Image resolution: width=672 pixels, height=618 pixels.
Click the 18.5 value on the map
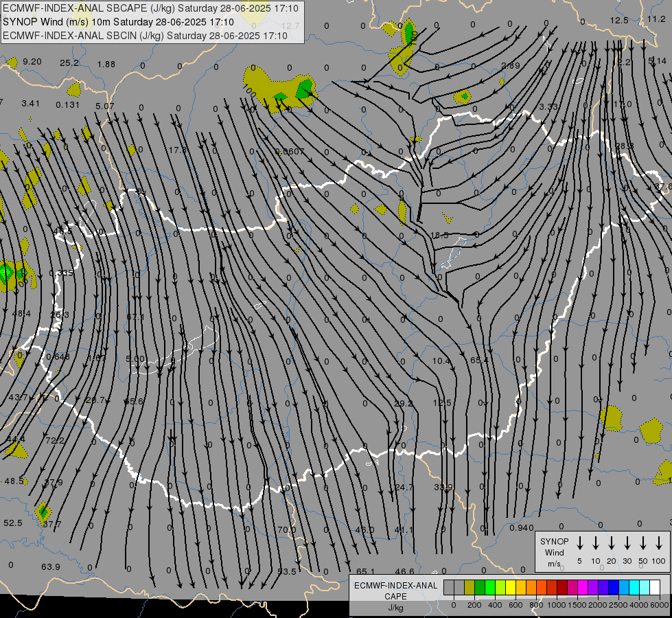[439, 235]
